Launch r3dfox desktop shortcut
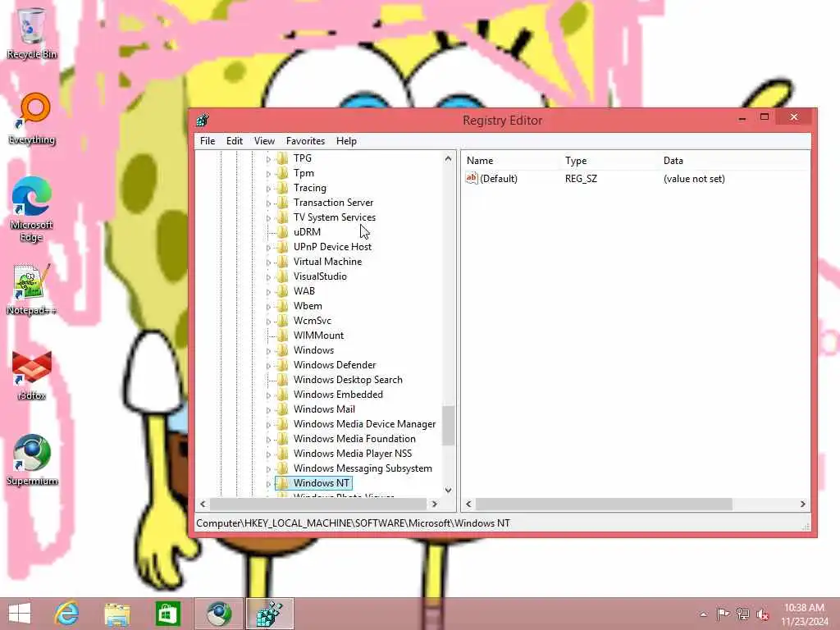 tap(32, 375)
